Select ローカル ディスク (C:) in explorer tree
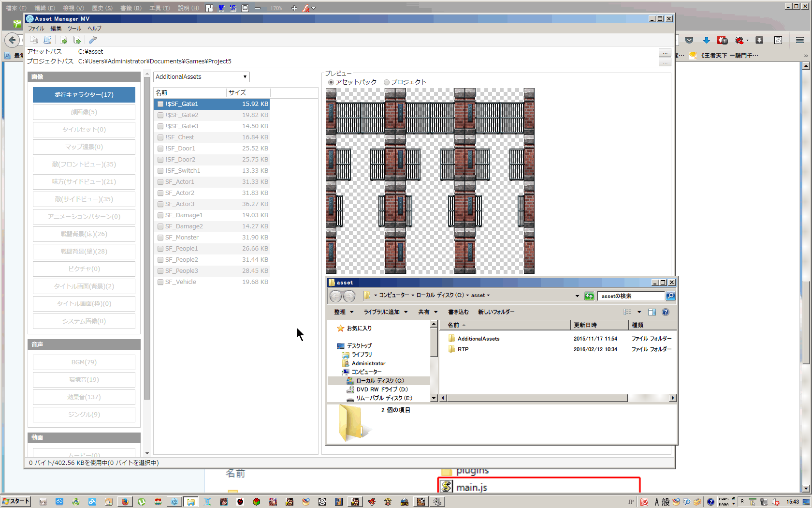This screenshot has height=508, width=812. [380, 381]
